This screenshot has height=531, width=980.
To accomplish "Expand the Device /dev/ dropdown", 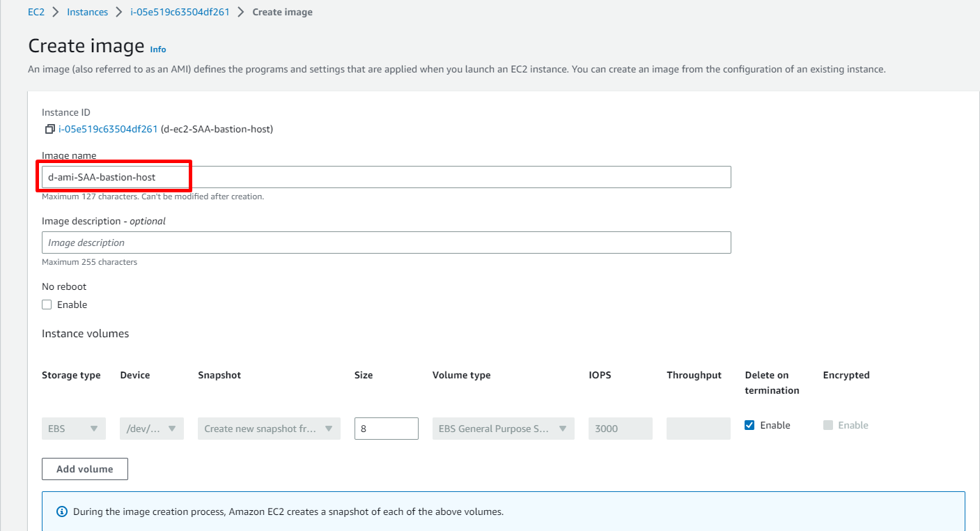I will pyautogui.click(x=151, y=429).
